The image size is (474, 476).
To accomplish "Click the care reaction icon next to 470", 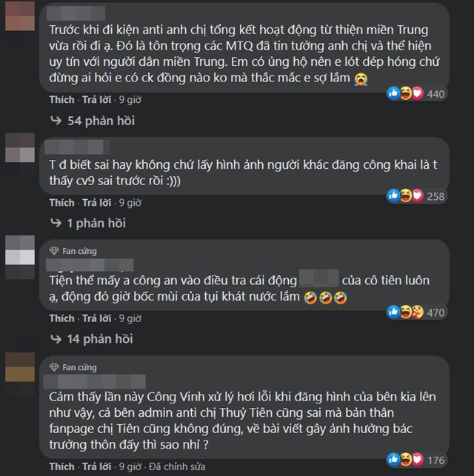I will pyautogui.click(x=418, y=312).
